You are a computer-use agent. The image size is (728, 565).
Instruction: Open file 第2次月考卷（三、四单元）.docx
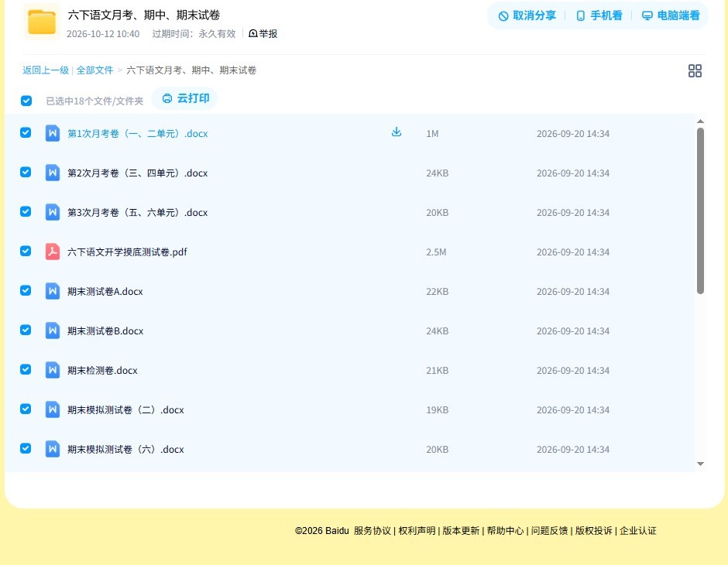(x=137, y=173)
